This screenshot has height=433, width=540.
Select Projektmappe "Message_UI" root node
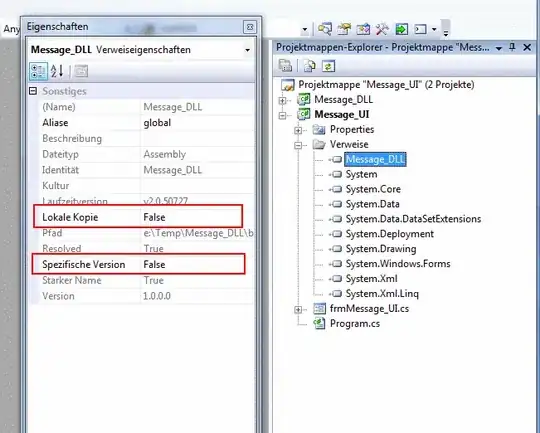click(386, 84)
